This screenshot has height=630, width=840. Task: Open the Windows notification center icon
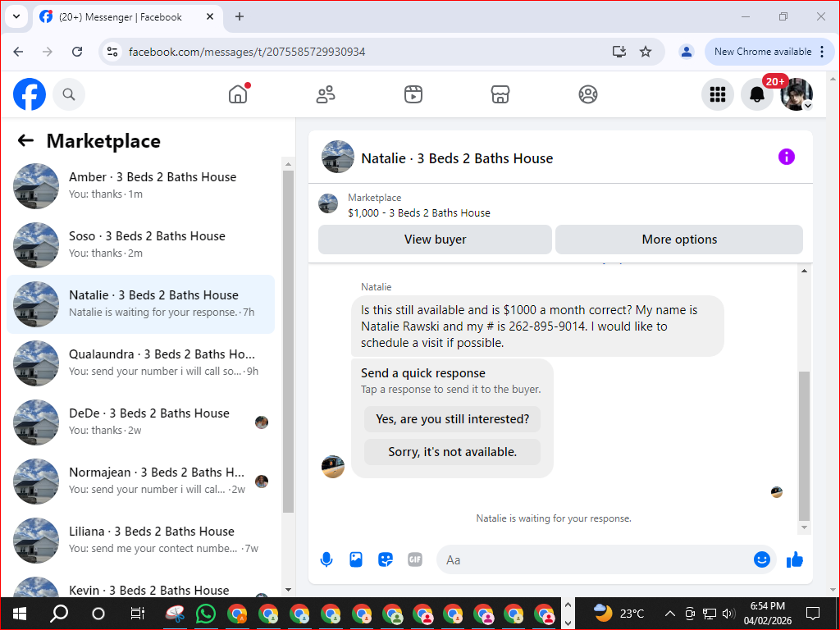tap(813, 614)
